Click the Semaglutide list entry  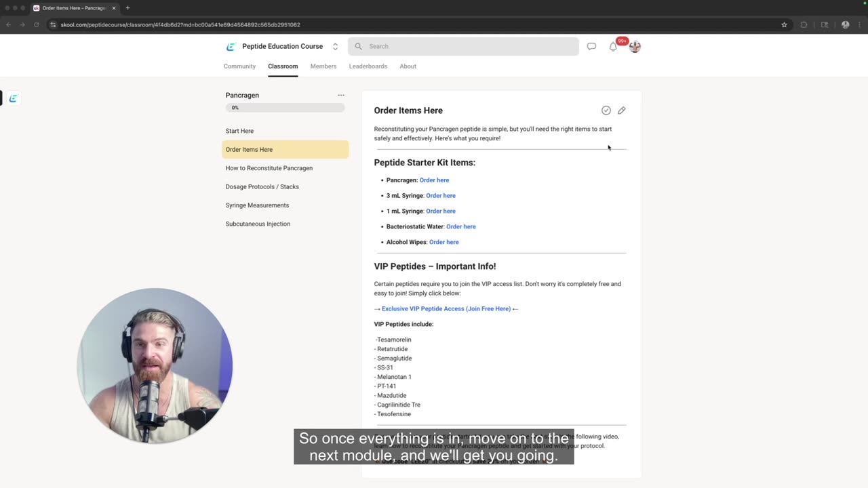point(393,359)
